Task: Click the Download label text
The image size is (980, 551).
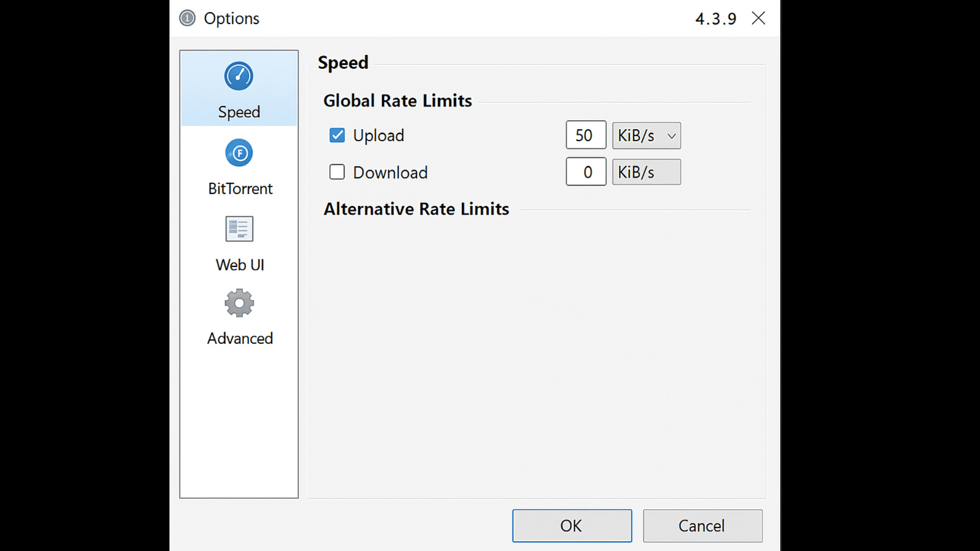Action: [x=390, y=172]
